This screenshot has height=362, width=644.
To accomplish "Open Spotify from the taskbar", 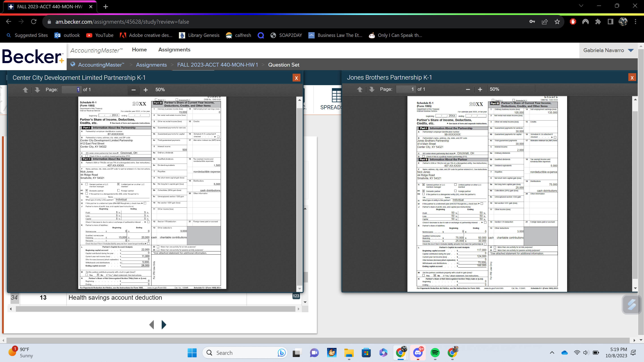I will pyautogui.click(x=435, y=353).
